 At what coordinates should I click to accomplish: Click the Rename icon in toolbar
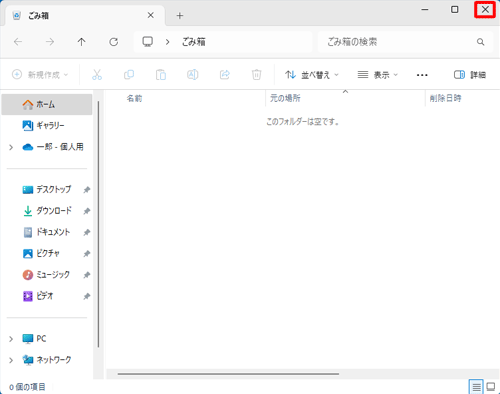[x=193, y=75]
